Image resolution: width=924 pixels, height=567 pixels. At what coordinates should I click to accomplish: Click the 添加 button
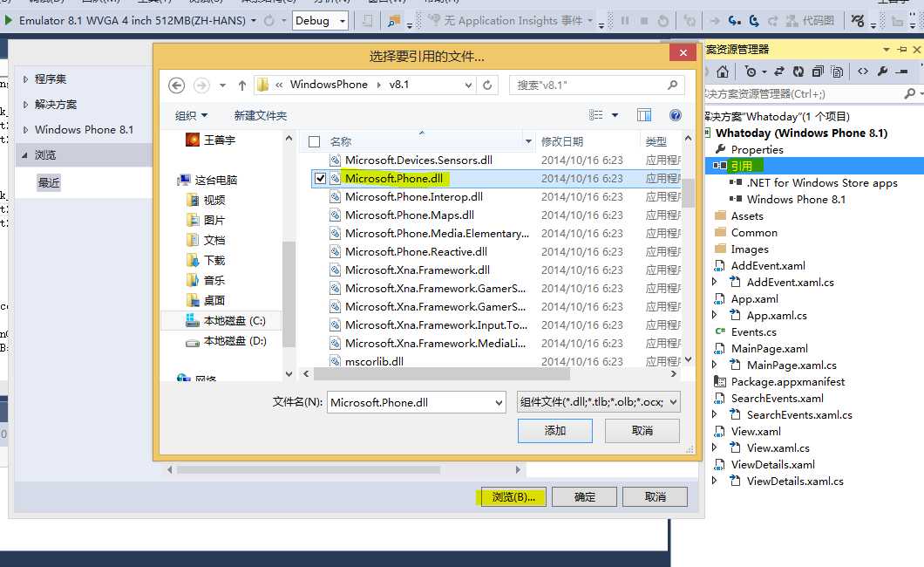point(555,431)
